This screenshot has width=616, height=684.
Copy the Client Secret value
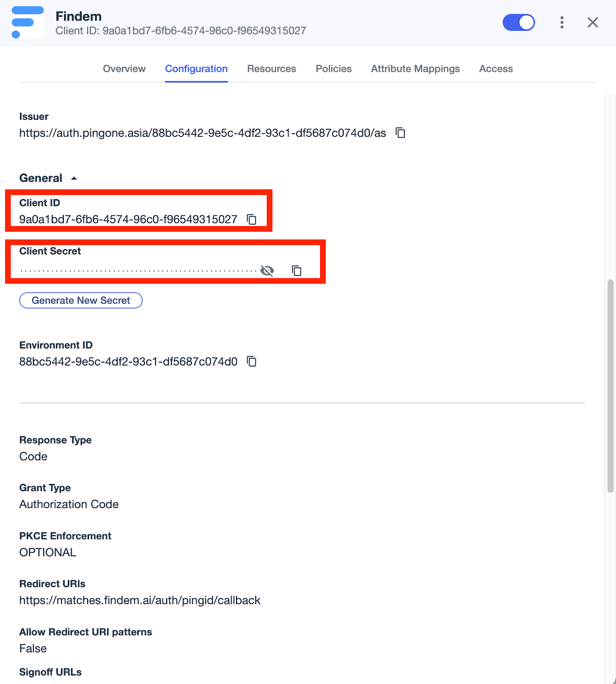point(297,271)
